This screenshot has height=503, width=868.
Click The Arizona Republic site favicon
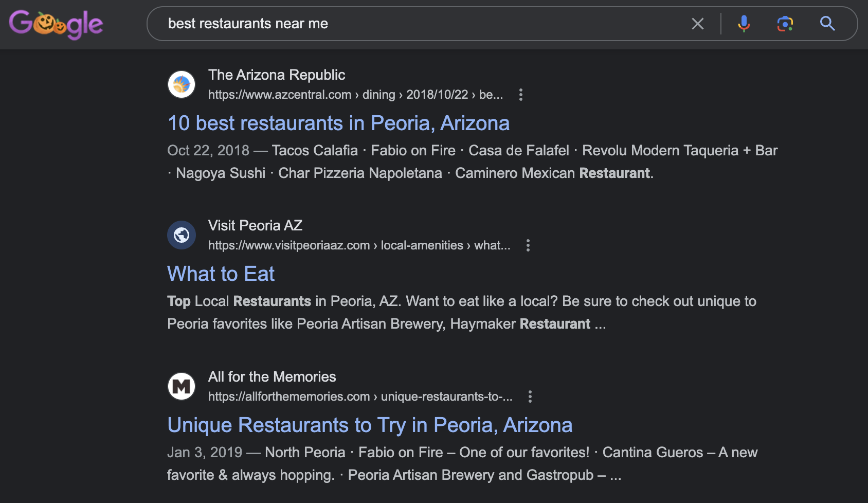(x=182, y=84)
